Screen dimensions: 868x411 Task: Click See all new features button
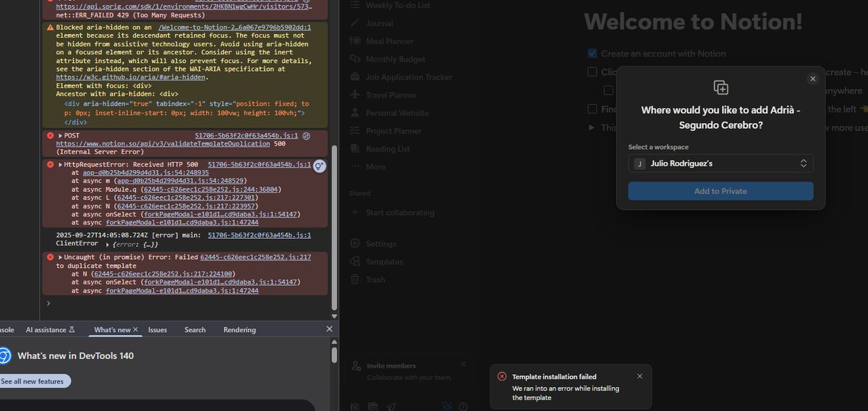33,381
